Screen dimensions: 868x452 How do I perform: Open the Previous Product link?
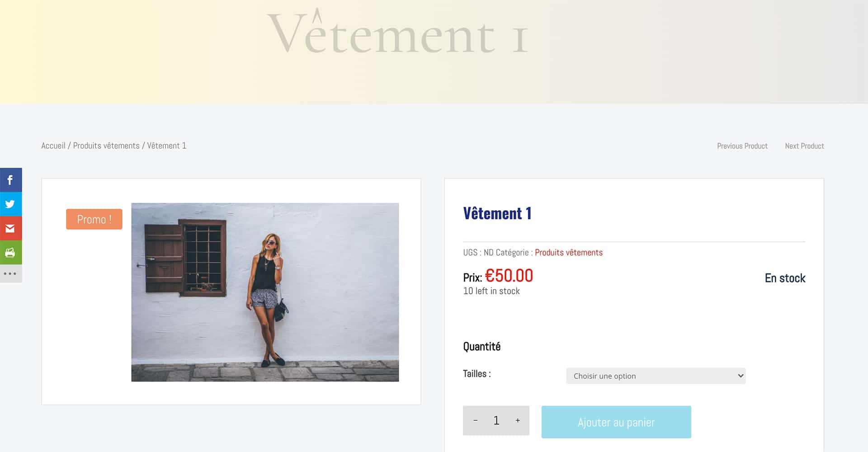point(742,146)
